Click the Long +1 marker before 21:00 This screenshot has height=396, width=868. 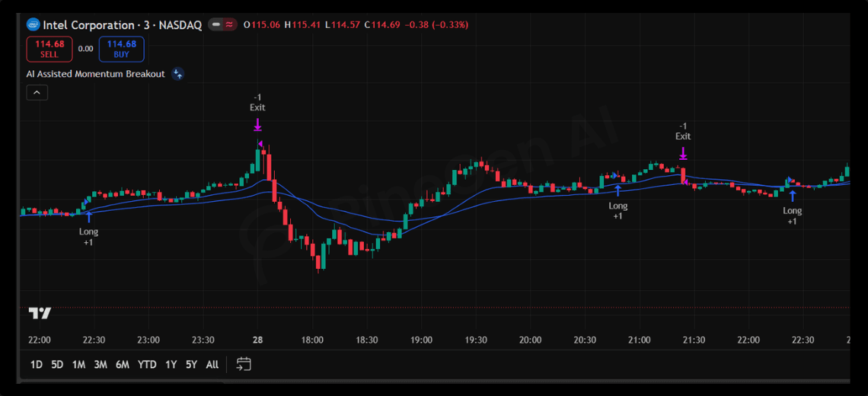[x=617, y=202]
